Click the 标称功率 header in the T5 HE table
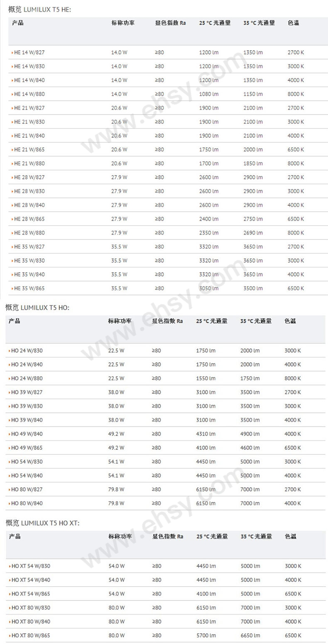 (123, 23)
